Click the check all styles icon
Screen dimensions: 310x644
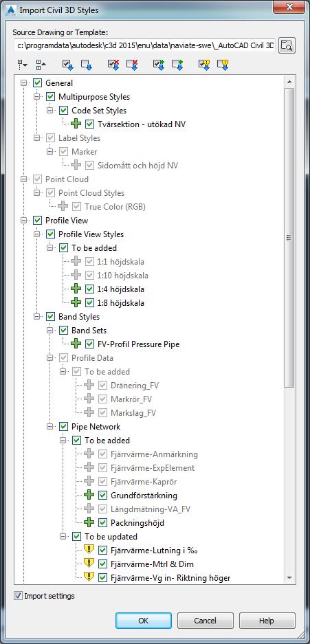coord(68,64)
